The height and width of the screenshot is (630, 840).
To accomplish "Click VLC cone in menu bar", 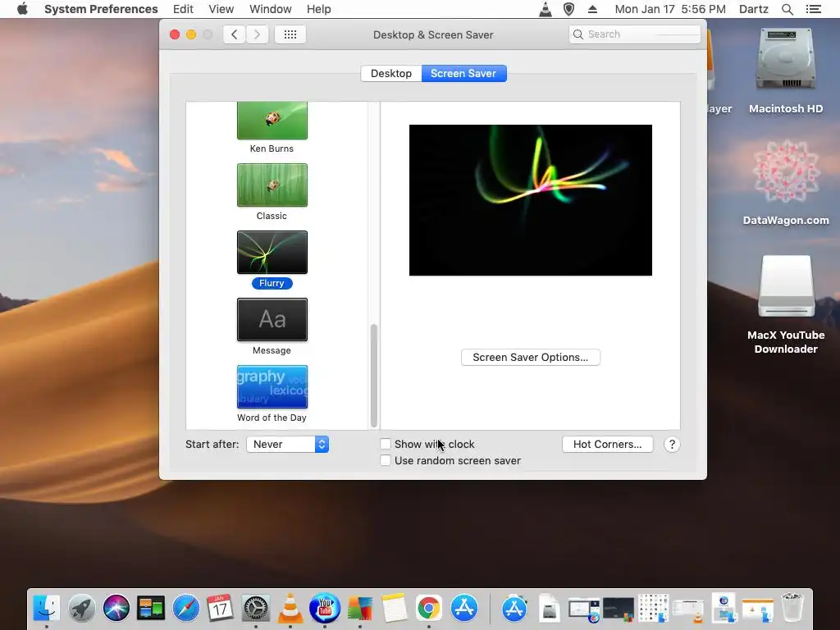I will point(546,9).
